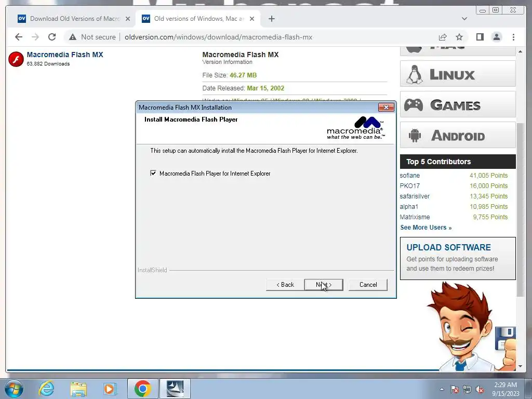Click the 41,005 Points value
The height and width of the screenshot is (399, 532).
click(488, 176)
